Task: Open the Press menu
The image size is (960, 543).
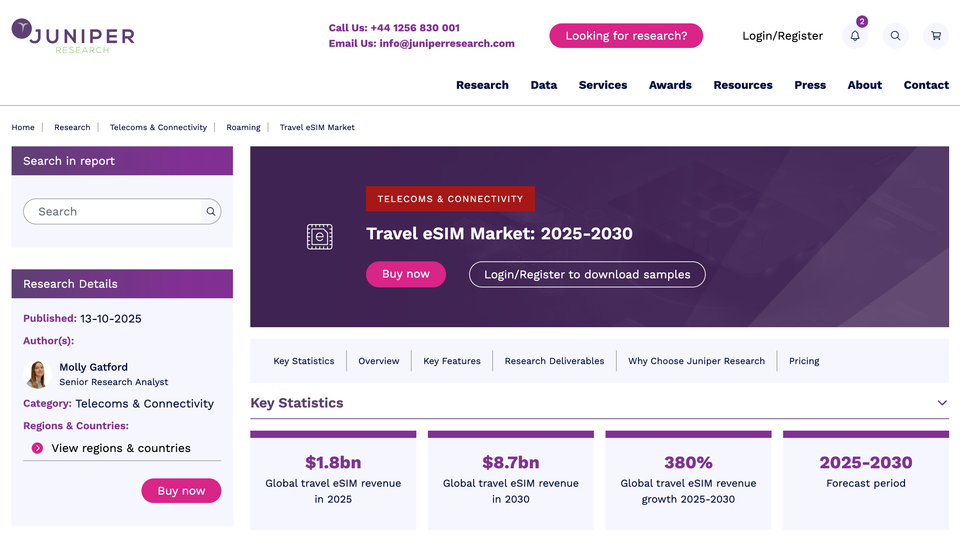Action: (809, 85)
